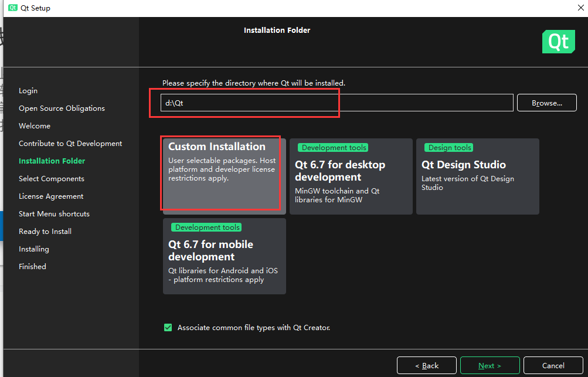Click 'Qt libraries for Android and iOS' description
This screenshot has width=588, height=377.
(223, 275)
